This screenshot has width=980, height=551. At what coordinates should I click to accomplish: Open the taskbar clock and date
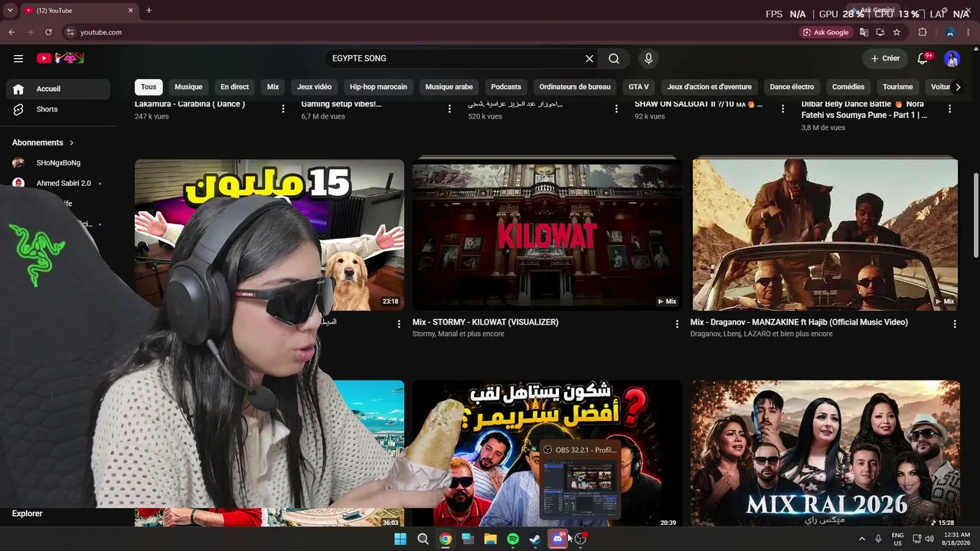click(956, 539)
